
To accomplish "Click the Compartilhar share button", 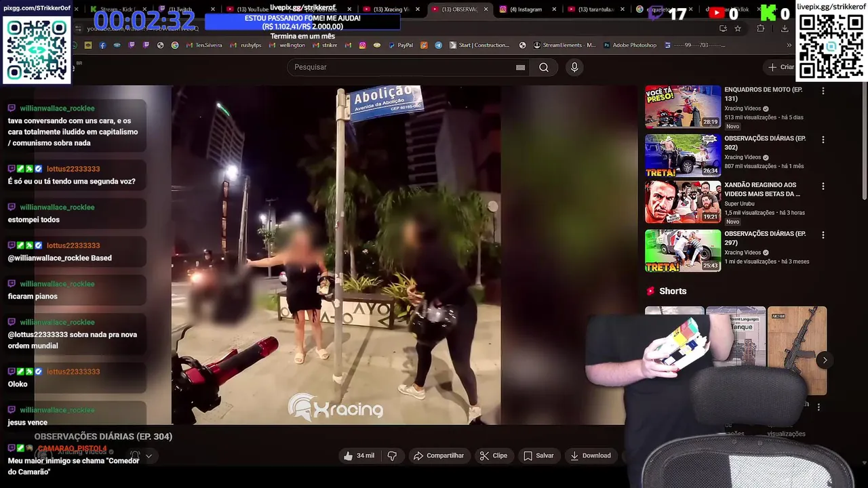I will pyautogui.click(x=439, y=455).
